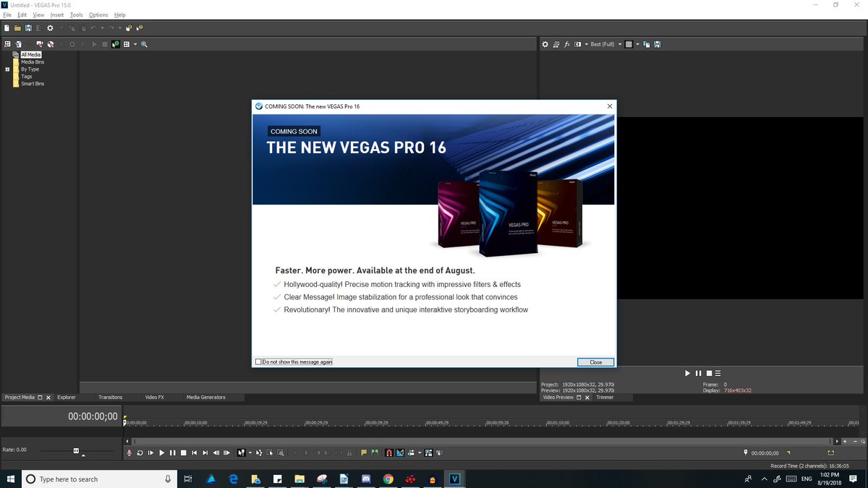Click Capture Video icon in Project Media
This screenshot has width=868, height=488.
pyautogui.click(x=40, y=44)
